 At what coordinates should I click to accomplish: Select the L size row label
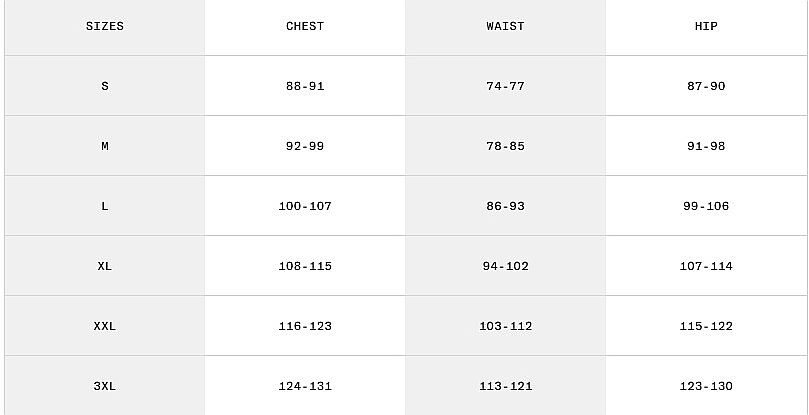(105, 206)
